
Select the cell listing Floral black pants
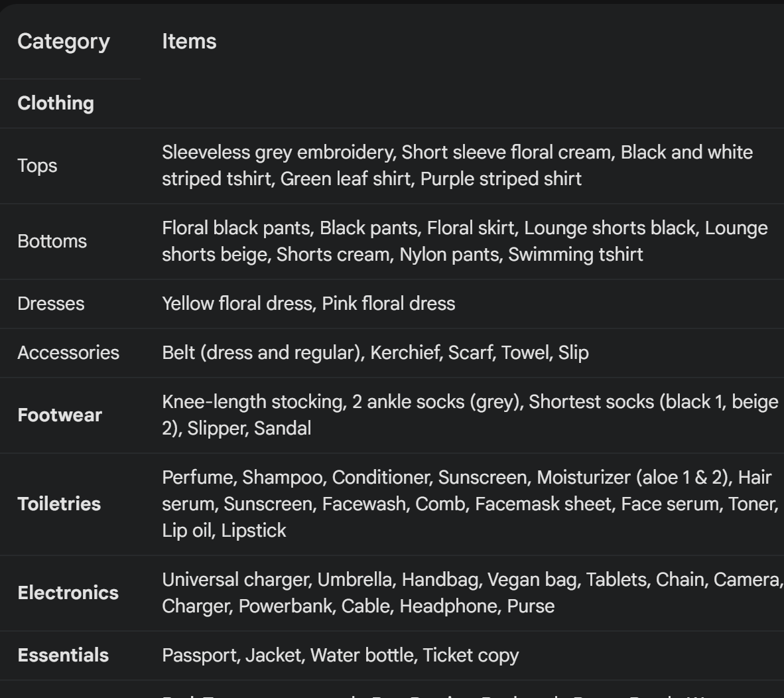[464, 241]
